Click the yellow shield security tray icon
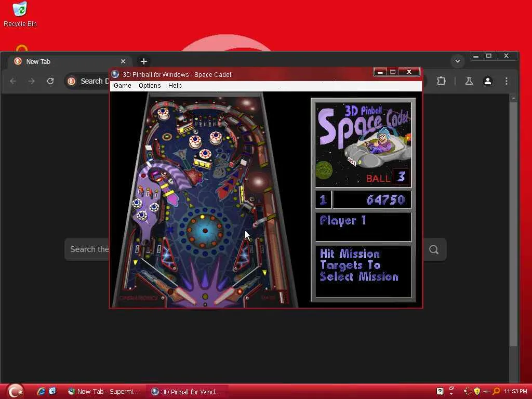The width and height of the screenshot is (532, 399). click(477, 391)
